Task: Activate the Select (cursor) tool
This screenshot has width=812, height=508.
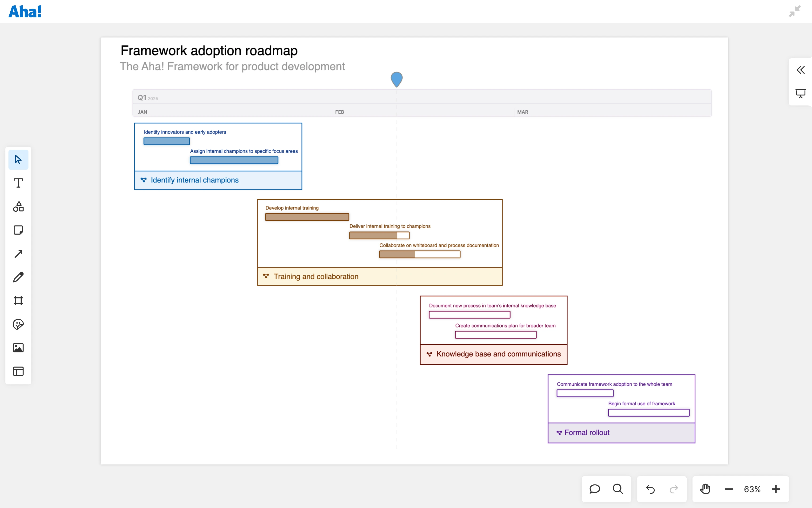Action: tap(18, 159)
